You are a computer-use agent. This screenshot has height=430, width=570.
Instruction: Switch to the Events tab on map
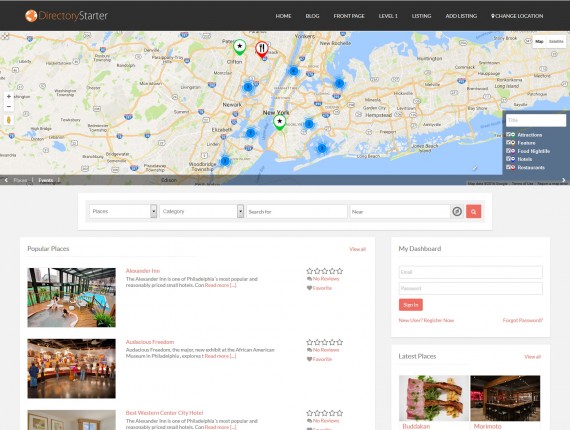tap(46, 180)
